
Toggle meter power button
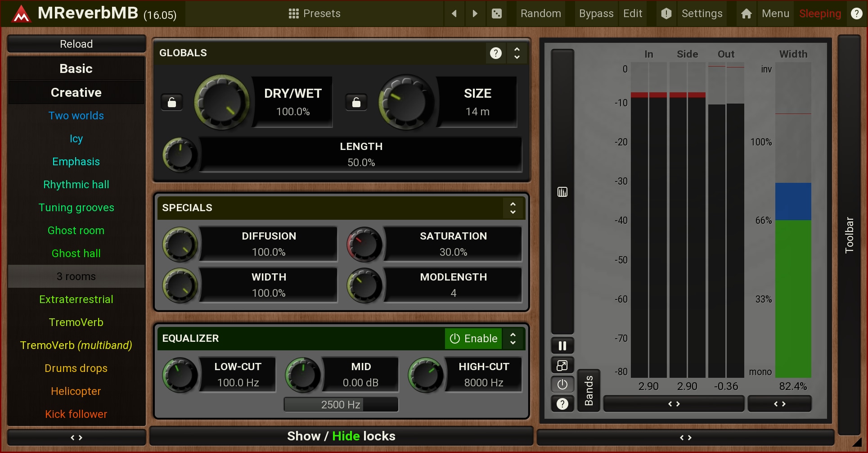point(562,385)
